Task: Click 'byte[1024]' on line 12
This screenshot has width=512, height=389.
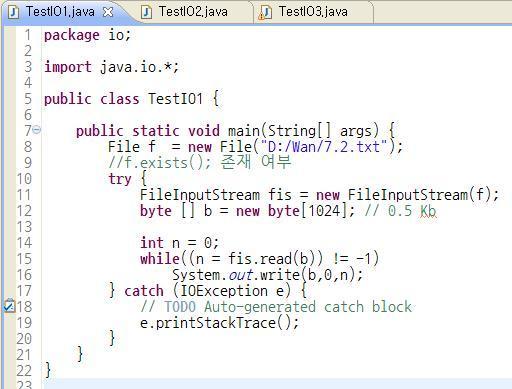Action: point(308,211)
